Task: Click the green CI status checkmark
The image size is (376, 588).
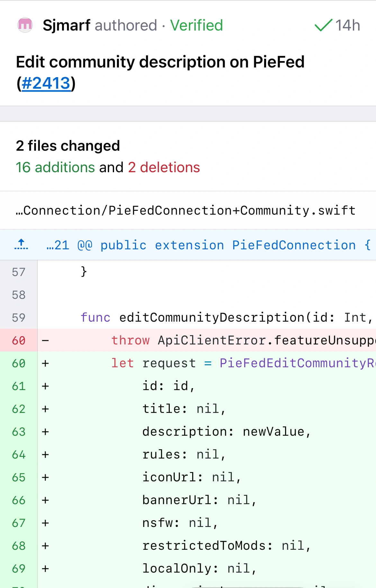Action: click(x=323, y=25)
